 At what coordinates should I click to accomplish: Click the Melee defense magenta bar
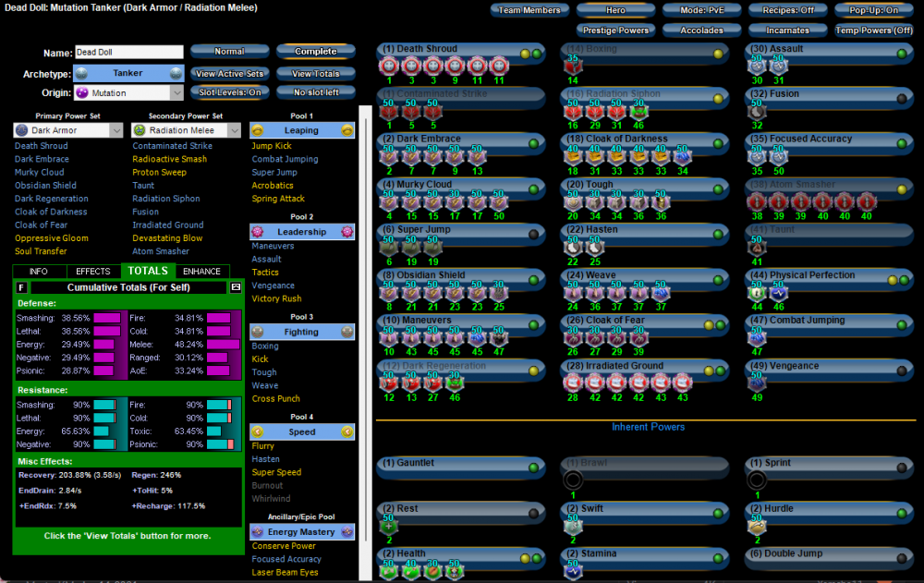pos(222,344)
